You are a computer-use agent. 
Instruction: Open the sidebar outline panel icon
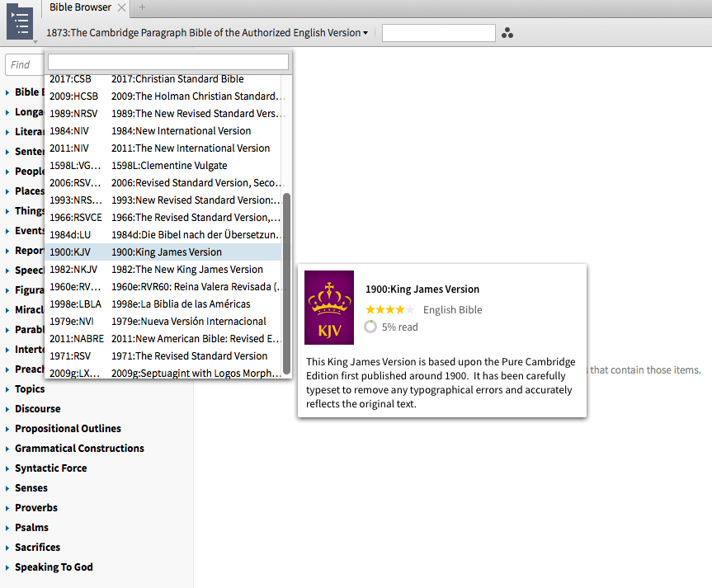point(20,23)
